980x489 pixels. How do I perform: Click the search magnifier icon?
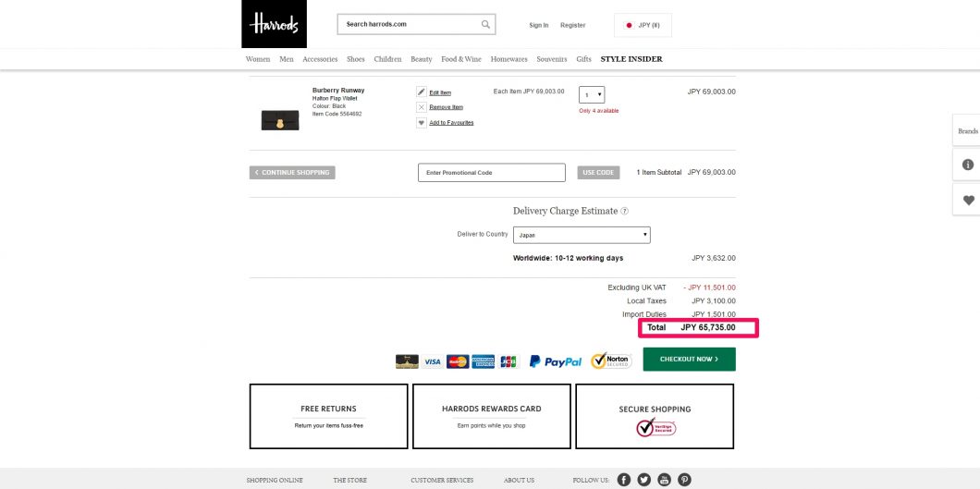(485, 24)
